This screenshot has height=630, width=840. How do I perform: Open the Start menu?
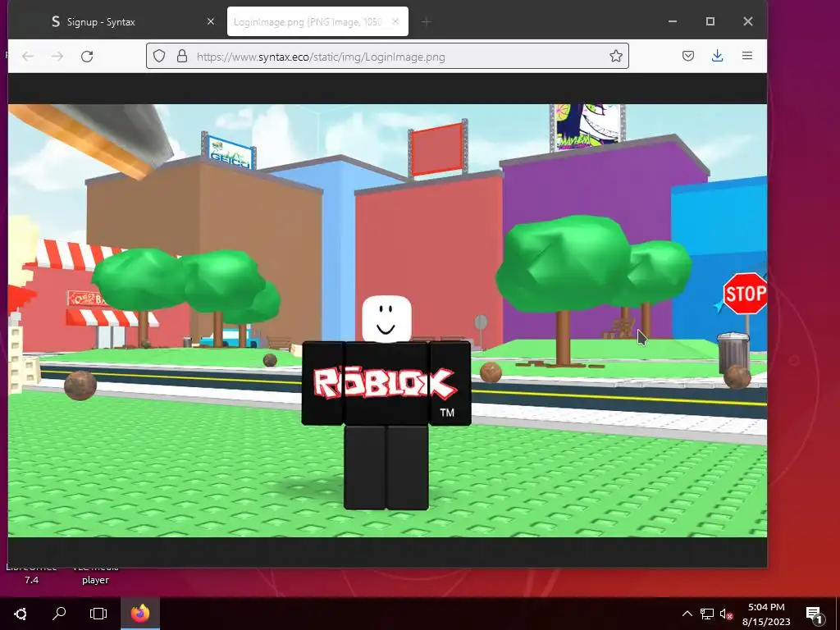(x=21, y=614)
